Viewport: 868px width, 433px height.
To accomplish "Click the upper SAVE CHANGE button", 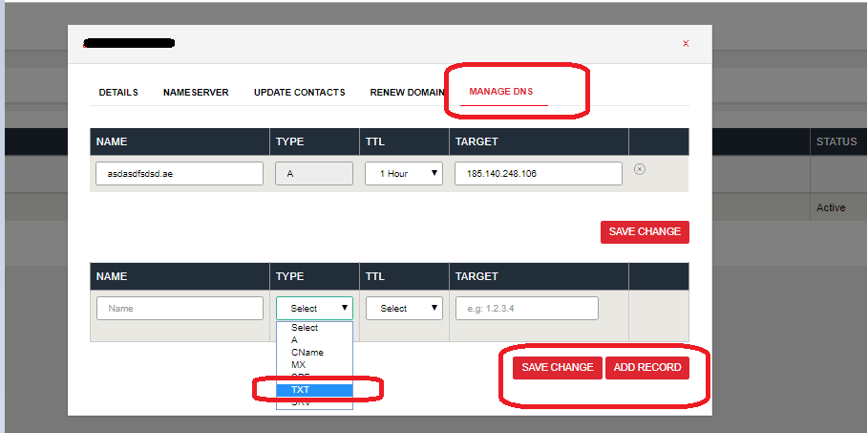I will [x=645, y=231].
